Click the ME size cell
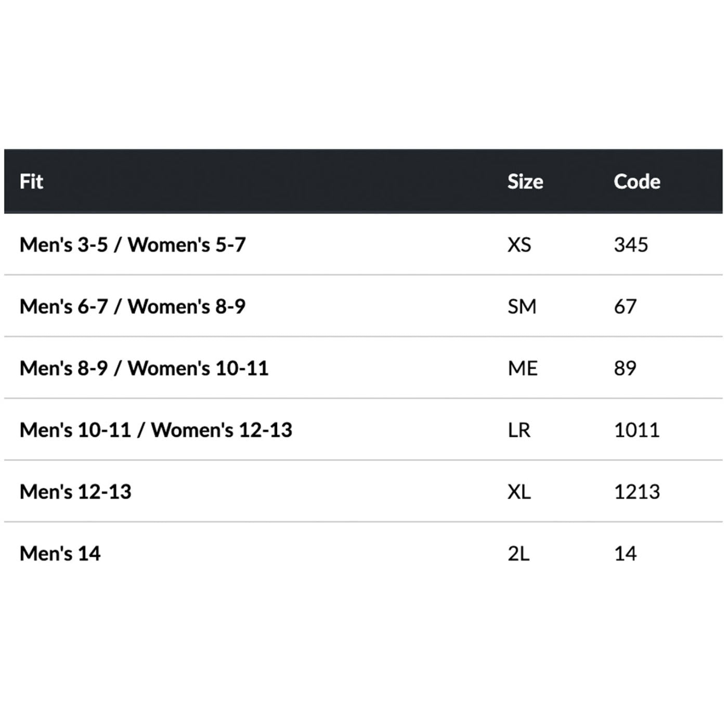728x728 pixels. 523,369
